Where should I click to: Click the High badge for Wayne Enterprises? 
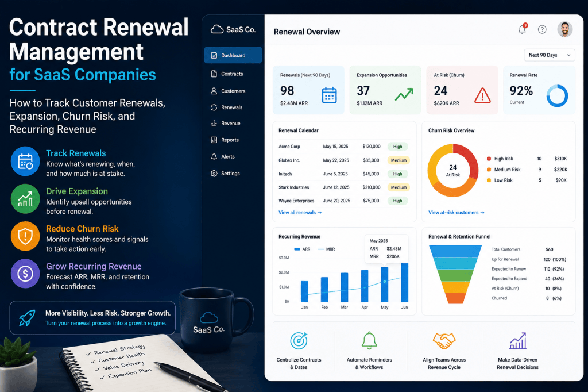(397, 201)
